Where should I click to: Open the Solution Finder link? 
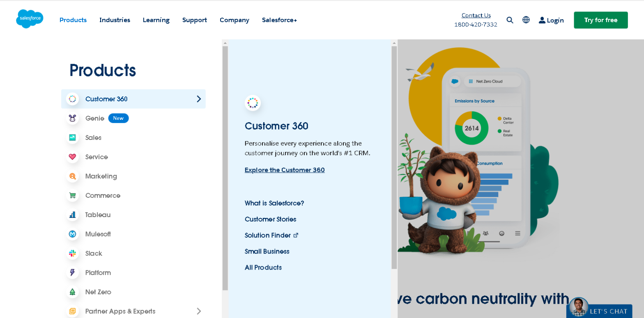pos(268,235)
